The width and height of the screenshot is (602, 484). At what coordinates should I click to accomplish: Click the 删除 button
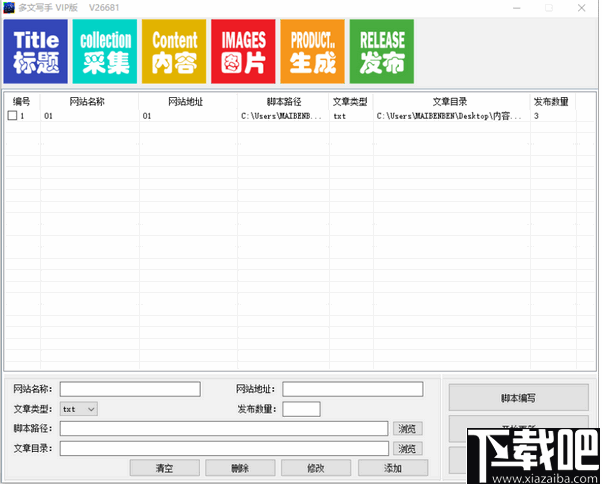pos(240,468)
